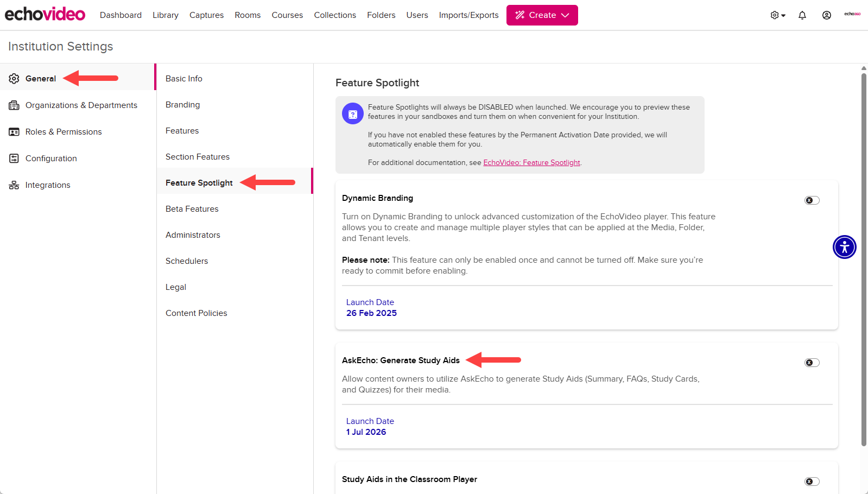Viewport: 868px width, 494px height.
Task: Open Imports/Exports page
Action: pos(468,15)
